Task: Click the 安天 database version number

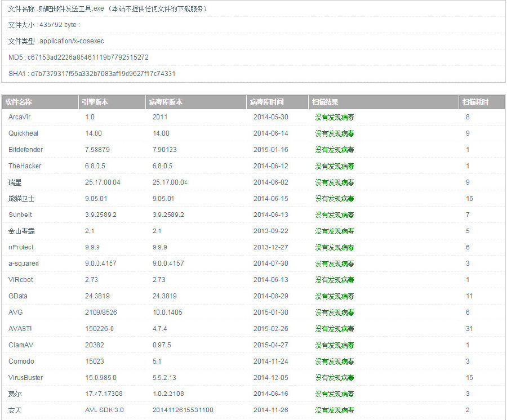Action: coord(183,410)
